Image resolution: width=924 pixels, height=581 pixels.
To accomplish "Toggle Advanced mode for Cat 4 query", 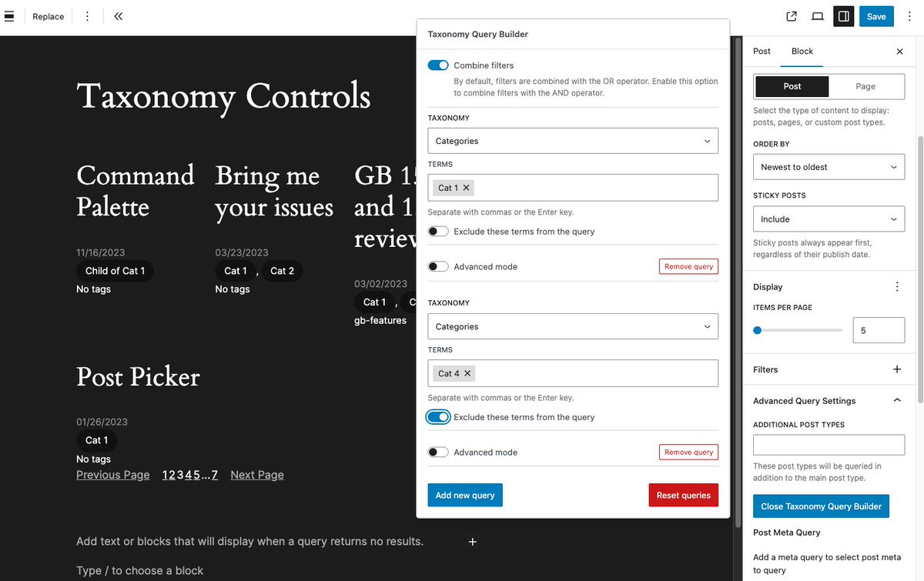I will tap(438, 452).
